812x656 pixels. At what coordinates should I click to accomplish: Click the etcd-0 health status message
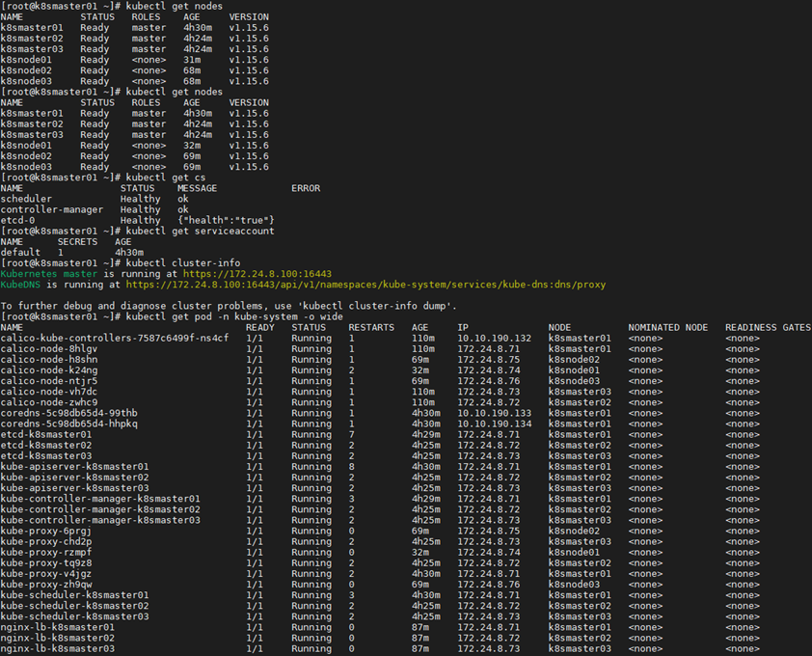(226, 220)
